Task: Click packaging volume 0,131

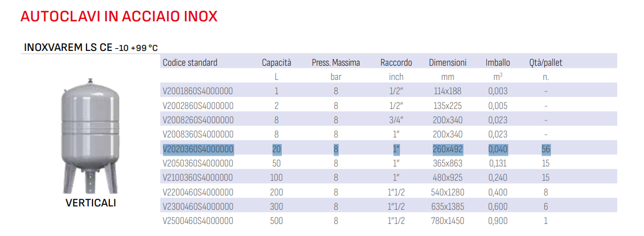Action: coord(498,163)
